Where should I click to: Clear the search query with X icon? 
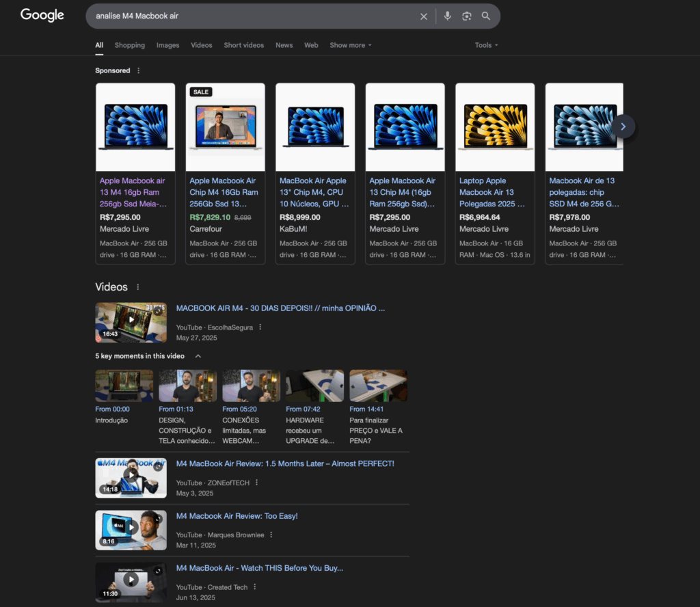424,16
